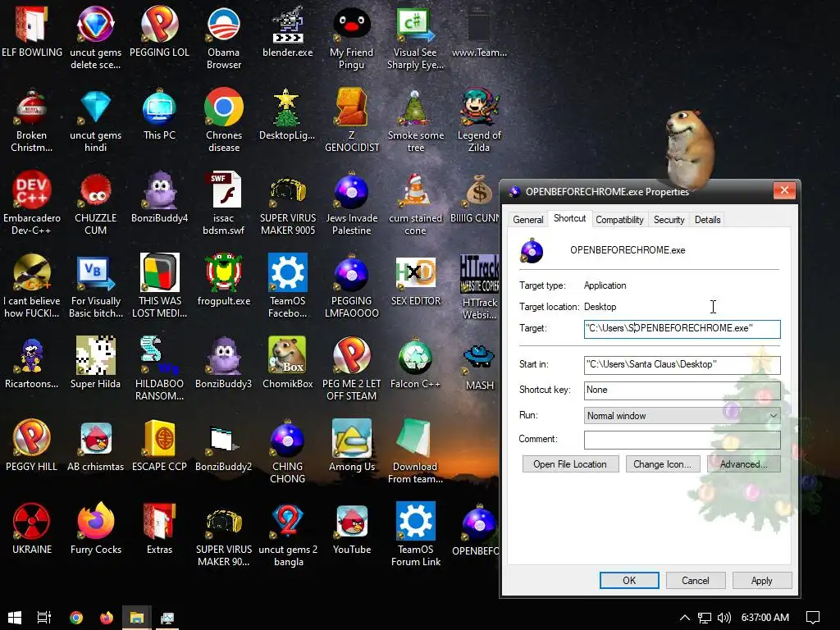Select the This PC desktop icon

160,115
